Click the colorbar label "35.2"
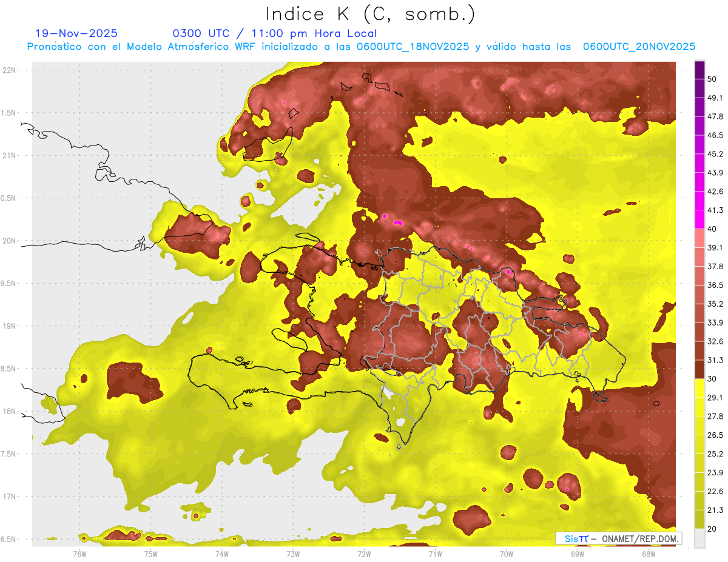 pyautogui.click(x=715, y=304)
